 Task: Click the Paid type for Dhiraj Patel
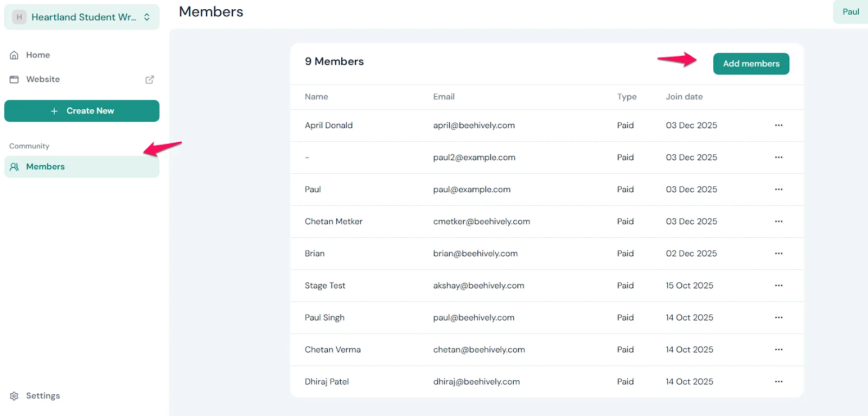click(x=625, y=382)
